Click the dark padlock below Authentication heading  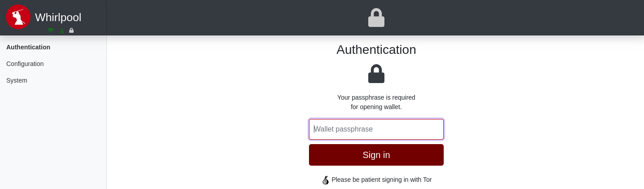pos(376,74)
